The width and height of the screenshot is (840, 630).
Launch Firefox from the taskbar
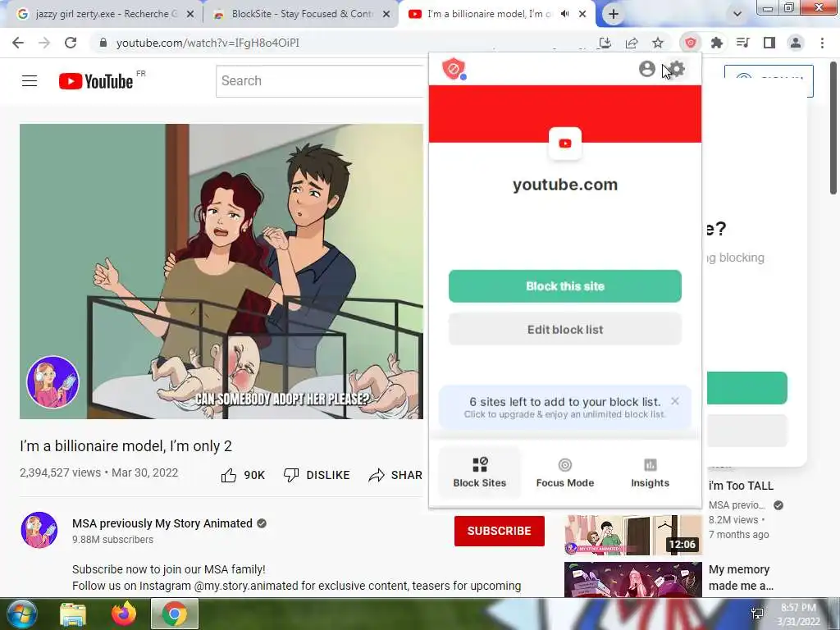click(x=124, y=614)
